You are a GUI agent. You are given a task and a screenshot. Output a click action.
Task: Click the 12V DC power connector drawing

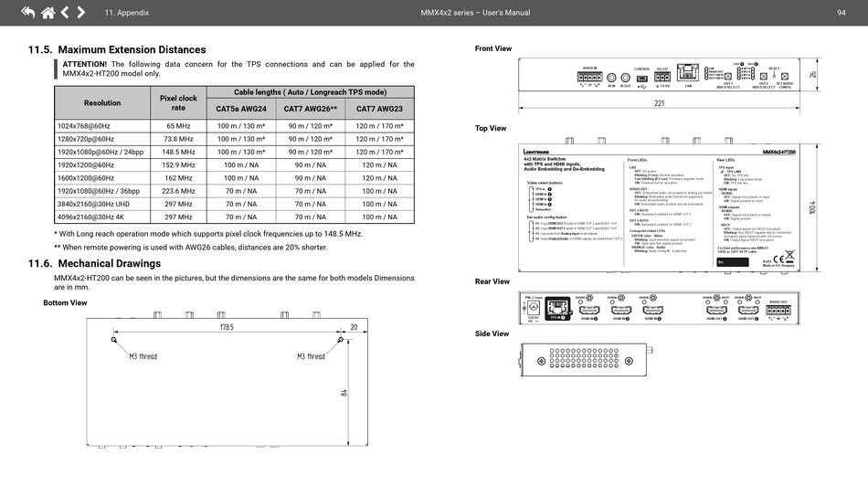531,310
